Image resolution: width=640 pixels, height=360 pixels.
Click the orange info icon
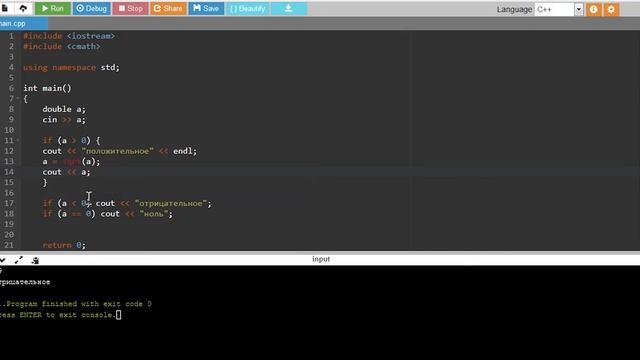point(593,9)
